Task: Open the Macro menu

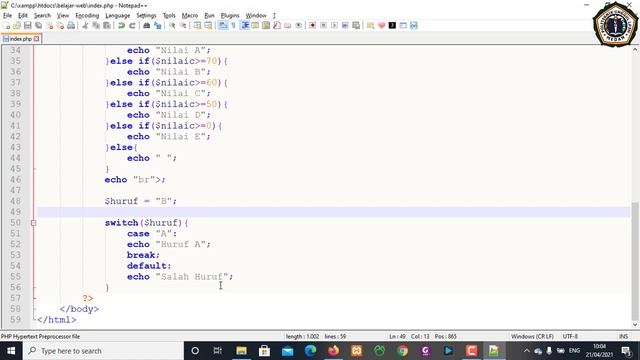Action: (190, 16)
